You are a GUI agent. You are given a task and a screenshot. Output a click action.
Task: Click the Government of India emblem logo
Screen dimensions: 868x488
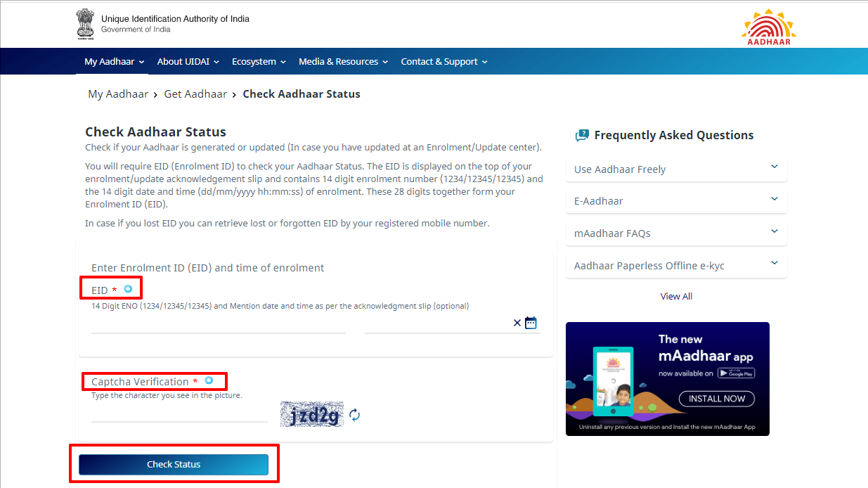click(x=86, y=24)
